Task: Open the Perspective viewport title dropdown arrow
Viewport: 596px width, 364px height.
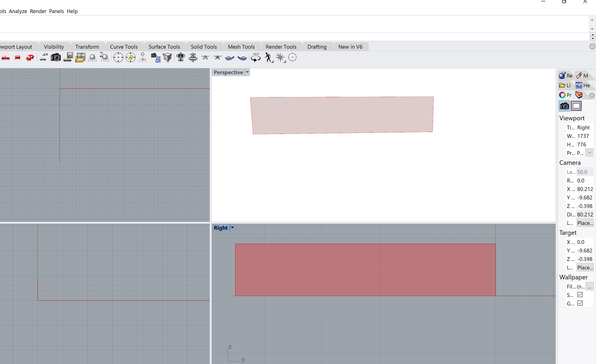Action: [x=247, y=72]
